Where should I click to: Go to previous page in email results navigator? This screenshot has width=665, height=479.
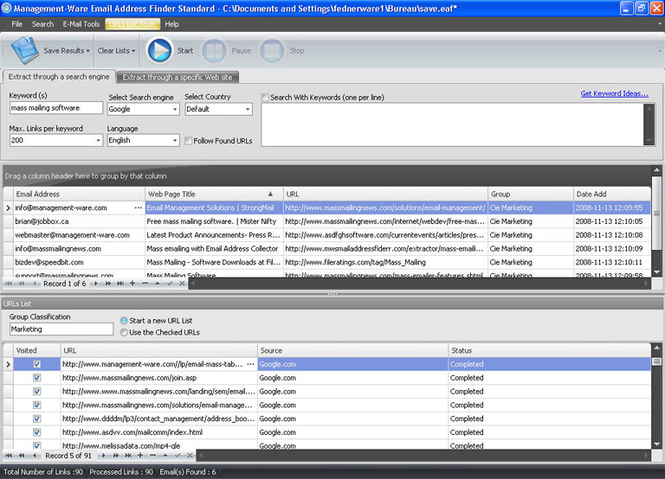tap(22, 283)
